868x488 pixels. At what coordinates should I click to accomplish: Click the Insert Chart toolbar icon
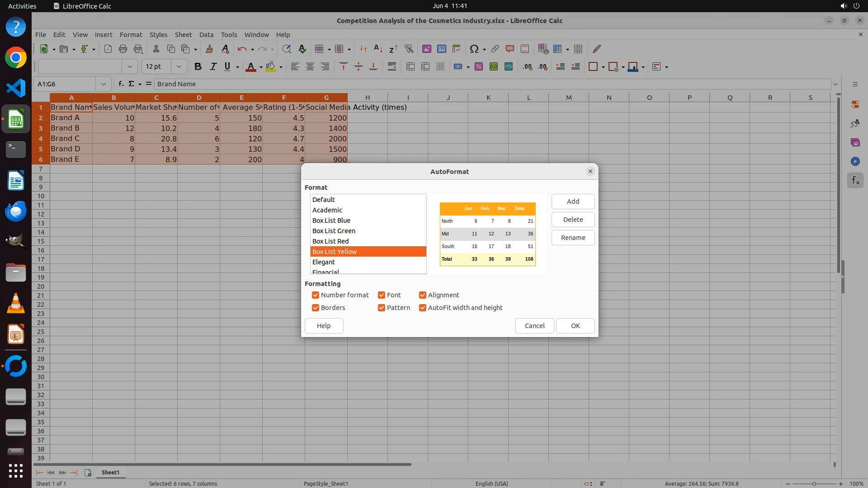[441, 49]
